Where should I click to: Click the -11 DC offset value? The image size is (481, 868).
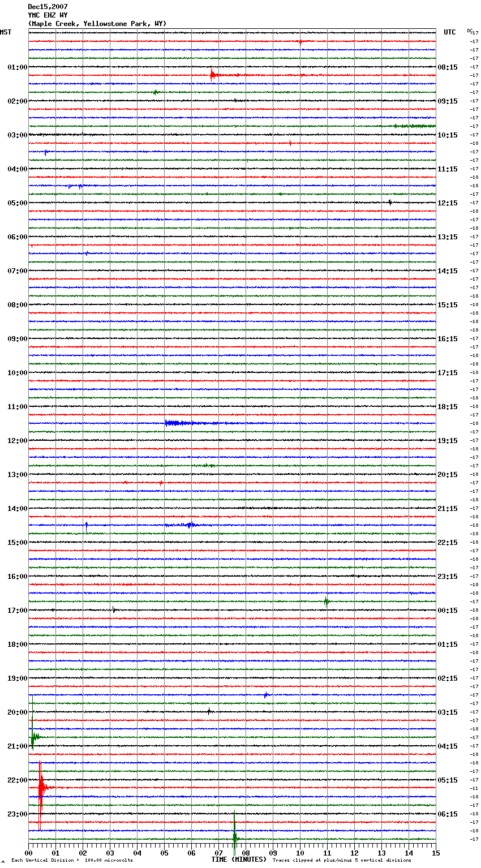pos(474,789)
